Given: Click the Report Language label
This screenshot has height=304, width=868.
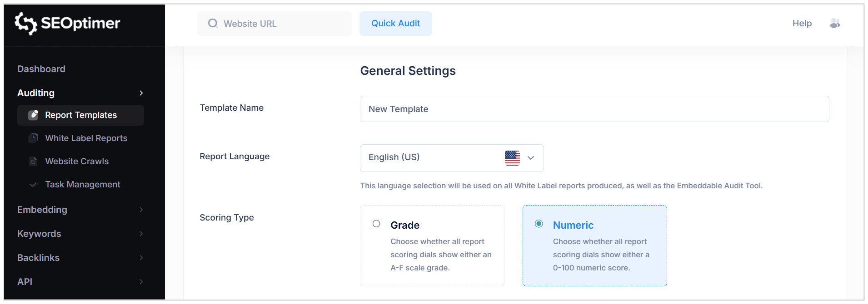Looking at the screenshot, I should pos(234,157).
